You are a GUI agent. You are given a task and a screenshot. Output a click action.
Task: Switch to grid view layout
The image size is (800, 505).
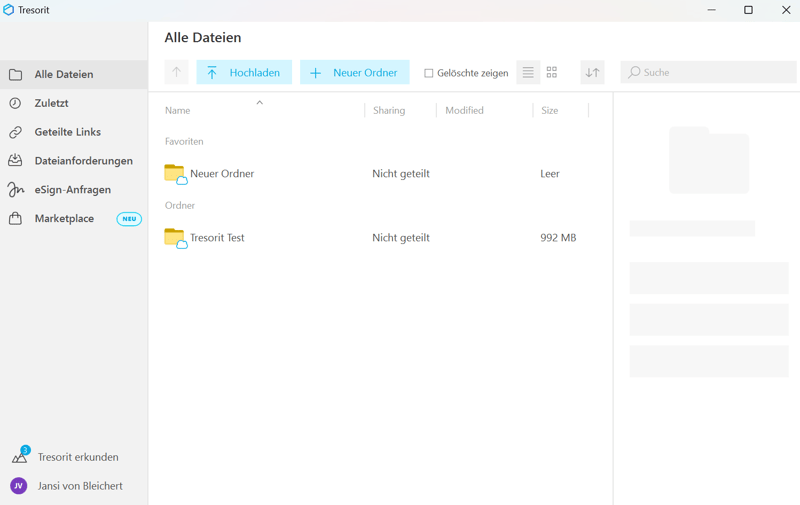pos(551,72)
